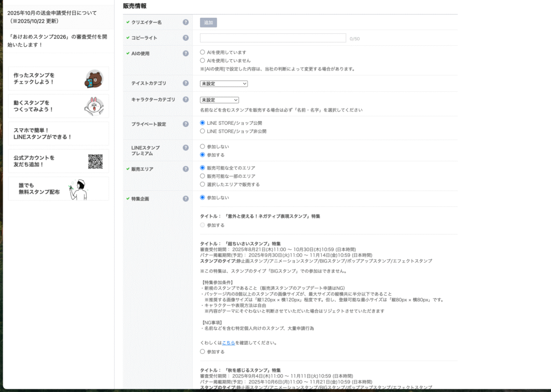Click the こちら link for details
The width and height of the screenshot is (551, 392).
pyautogui.click(x=229, y=343)
